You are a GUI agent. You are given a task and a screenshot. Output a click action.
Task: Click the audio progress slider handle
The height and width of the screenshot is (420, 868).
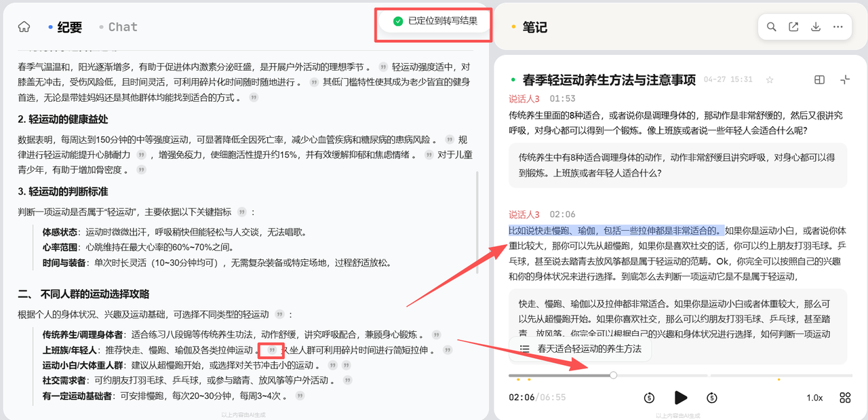(613, 375)
